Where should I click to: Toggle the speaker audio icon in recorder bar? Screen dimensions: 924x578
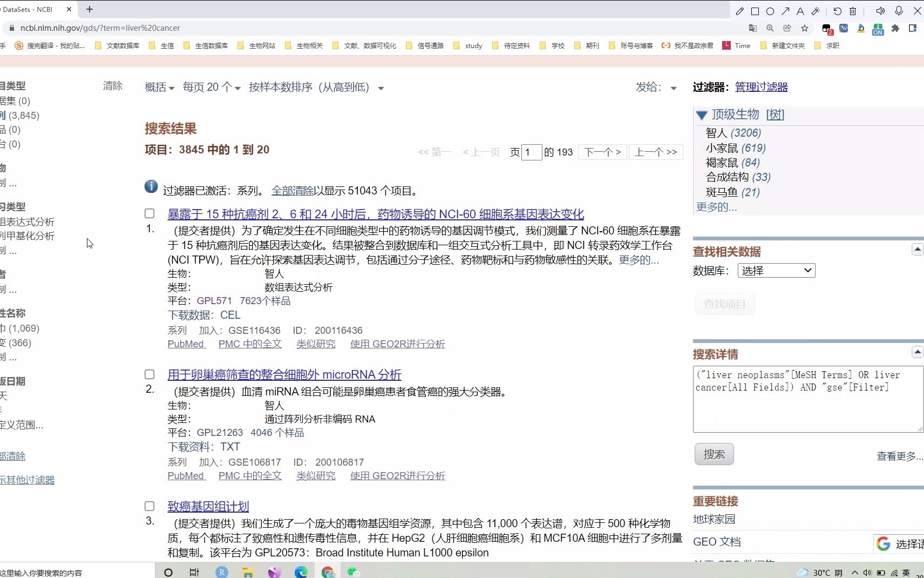[880, 11]
